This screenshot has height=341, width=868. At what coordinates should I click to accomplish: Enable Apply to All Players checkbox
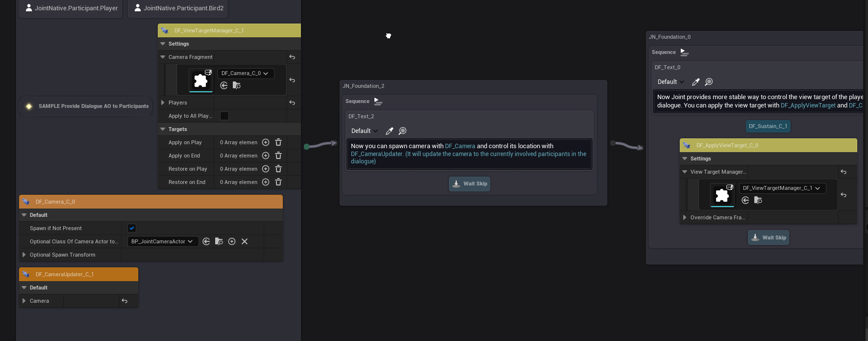coord(224,116)
